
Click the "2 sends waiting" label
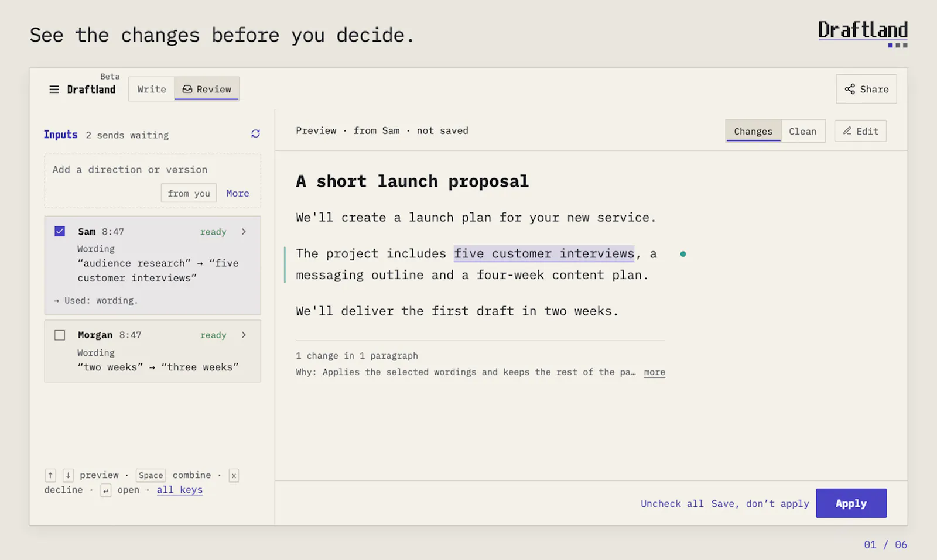tap(127, 135)
